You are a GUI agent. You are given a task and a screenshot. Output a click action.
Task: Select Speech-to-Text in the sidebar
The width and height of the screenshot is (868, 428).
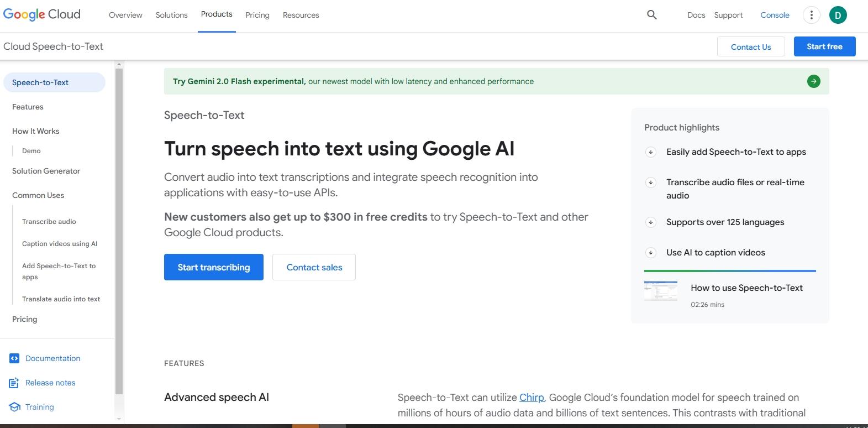pyautogui.click(x=54, y=82)
